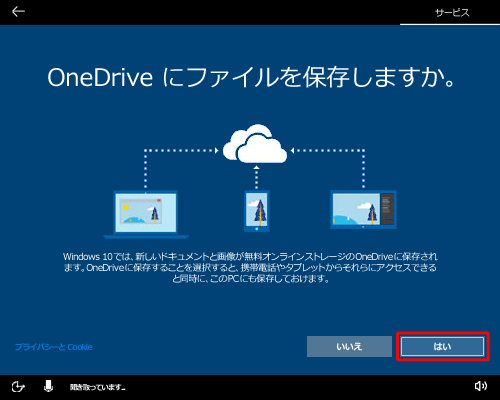Screen dimensions: 500x400
Task: Go back using the arrow icon
Action: [18, 12]
